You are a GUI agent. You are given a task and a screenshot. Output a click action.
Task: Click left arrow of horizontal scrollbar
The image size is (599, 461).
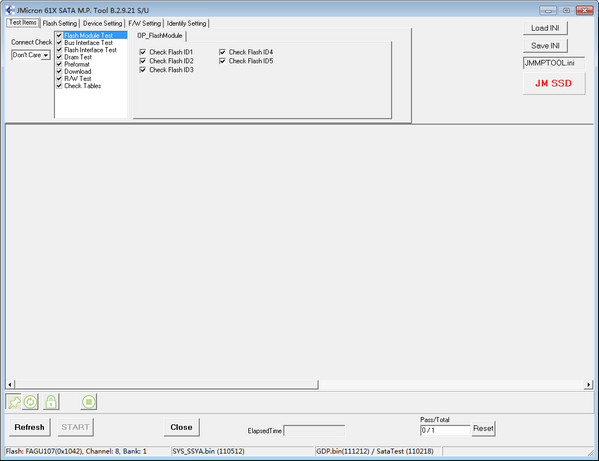pyautogui.click(x=10, y=385)
